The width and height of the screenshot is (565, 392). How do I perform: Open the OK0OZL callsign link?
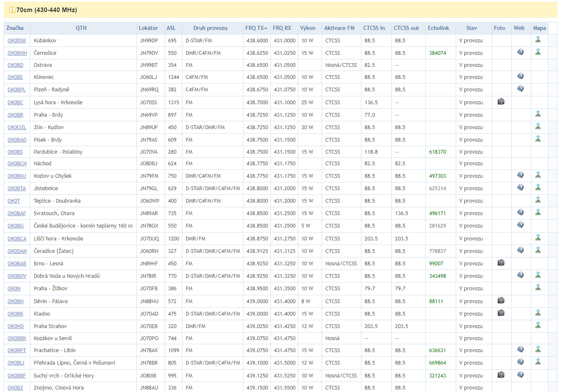click(17, 127)
